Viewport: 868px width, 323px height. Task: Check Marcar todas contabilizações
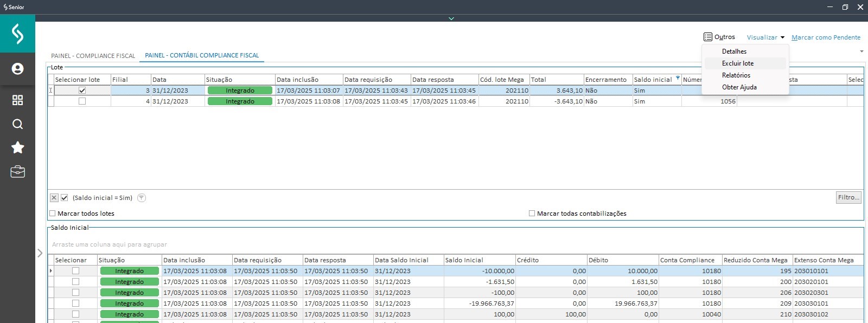pos(532,214)
